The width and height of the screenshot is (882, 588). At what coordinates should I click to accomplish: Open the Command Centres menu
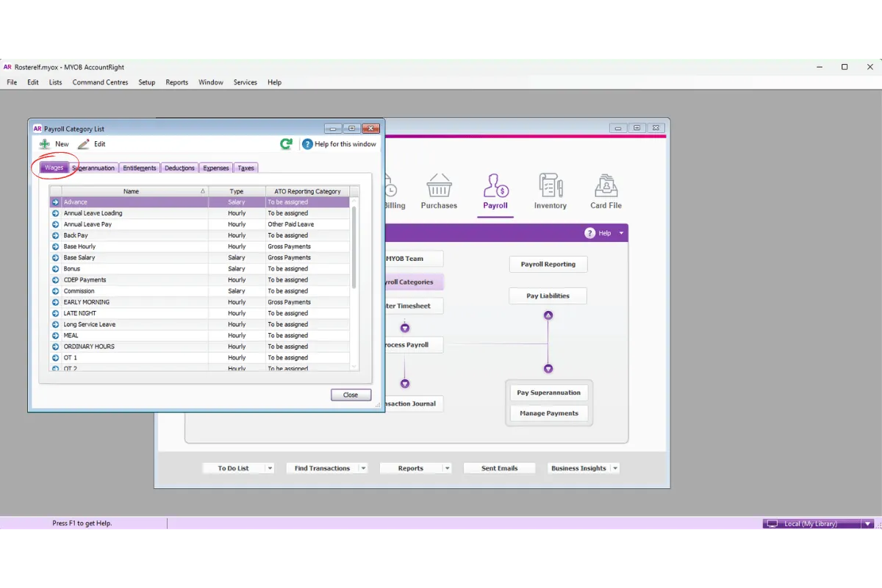[x=100, y=82]
